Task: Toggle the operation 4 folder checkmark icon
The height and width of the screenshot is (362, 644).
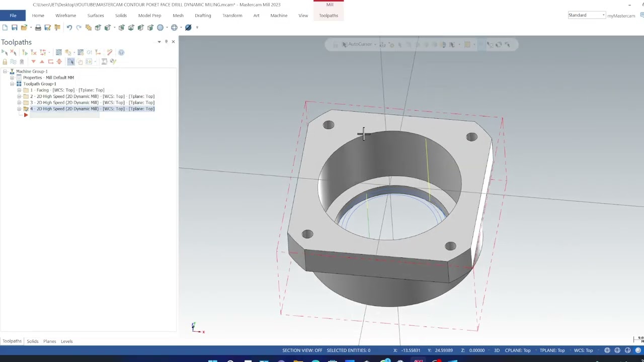Action: [x=26, y=109]
